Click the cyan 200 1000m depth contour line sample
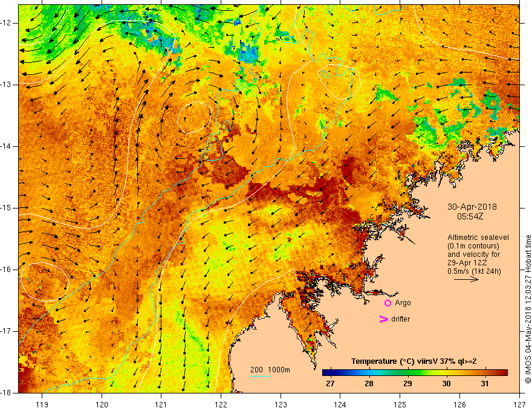Screen dimensions: 532x411 (x=260, y=376)
